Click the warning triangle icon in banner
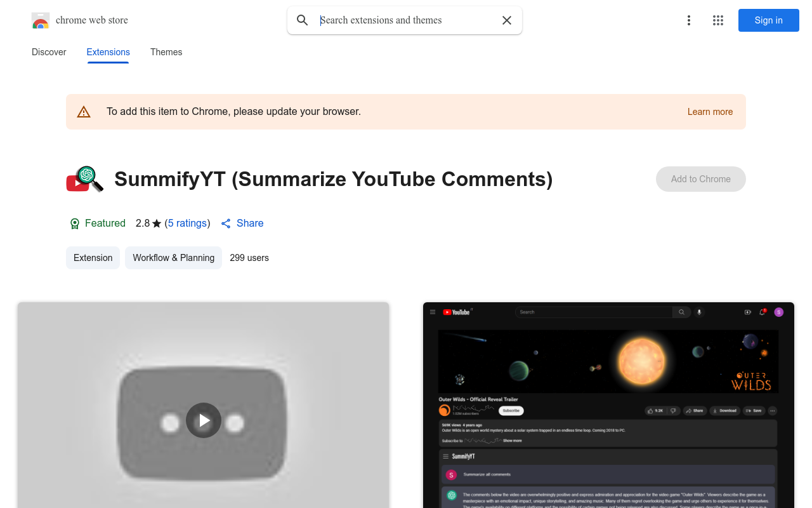 click(x=84, y=112)
